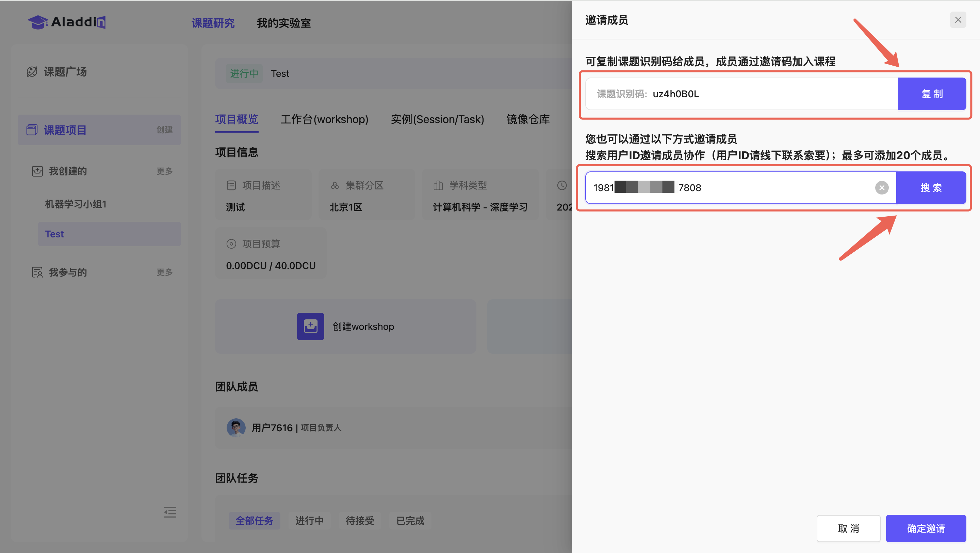The height and width of the screenshot is (553, 980).
Task: Expand 更多 next to 我参与的
Action: tap(164, 272)
